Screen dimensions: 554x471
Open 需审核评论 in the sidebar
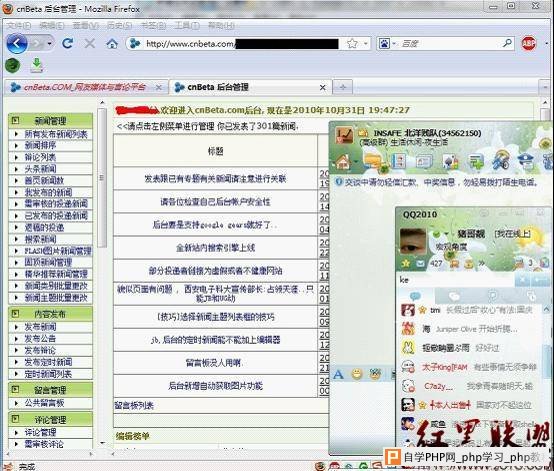pyautogui.click(x=44, y=444)
